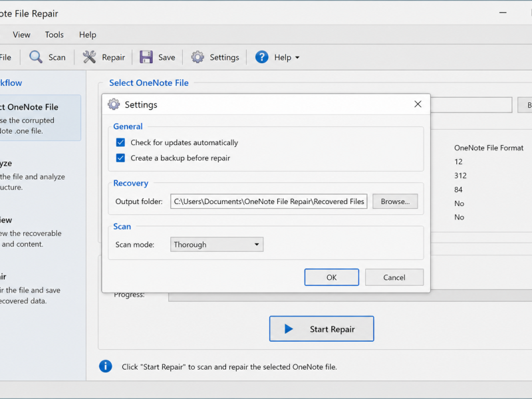Click the Scan mode: label
532x399 pixels.
tap(135, 244)
